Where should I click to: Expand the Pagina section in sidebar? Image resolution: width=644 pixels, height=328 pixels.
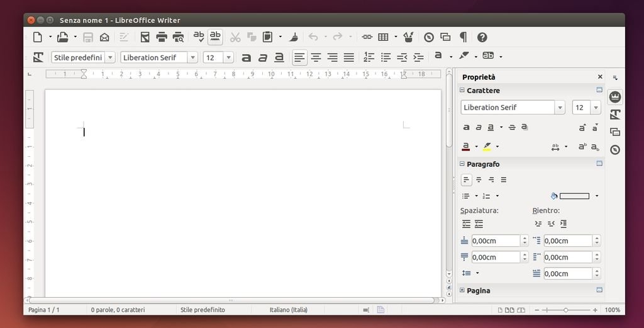point(462,290)
